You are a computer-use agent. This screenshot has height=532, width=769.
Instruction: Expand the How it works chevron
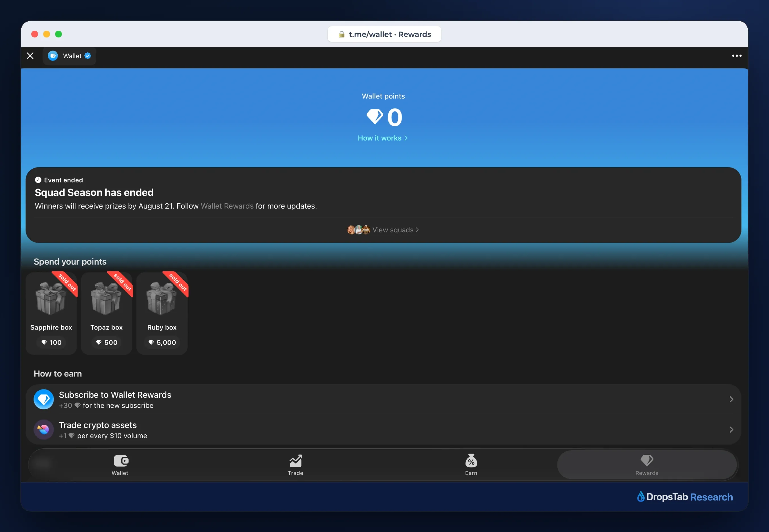[x=406, y=138]
